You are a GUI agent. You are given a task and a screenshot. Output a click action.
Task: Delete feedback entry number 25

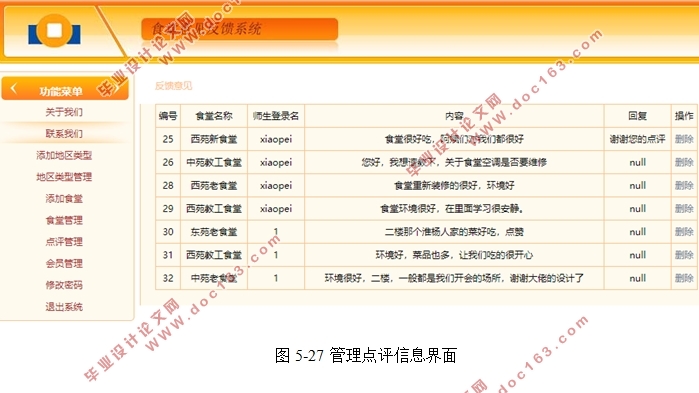[684, 139]
